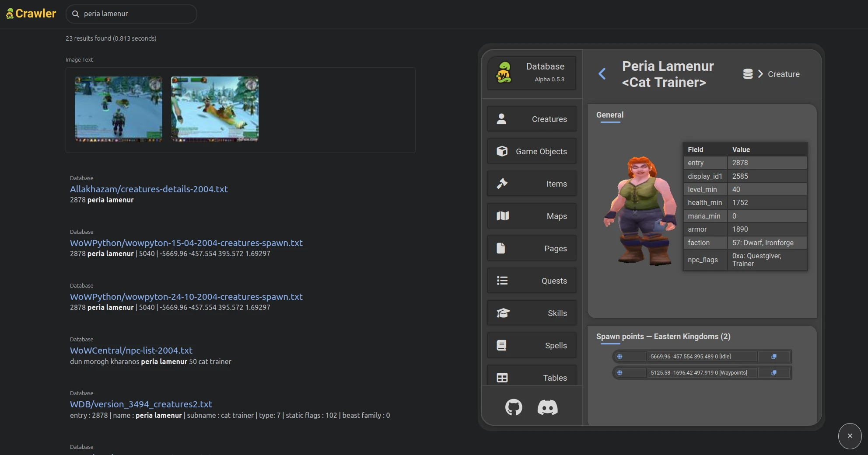Open the GitHub link icon
This screenshot has width=868, height=455.
[x=514, y=407]
